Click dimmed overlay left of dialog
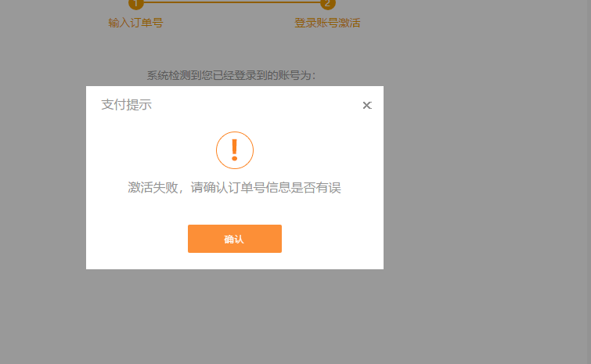 [43, 180]
